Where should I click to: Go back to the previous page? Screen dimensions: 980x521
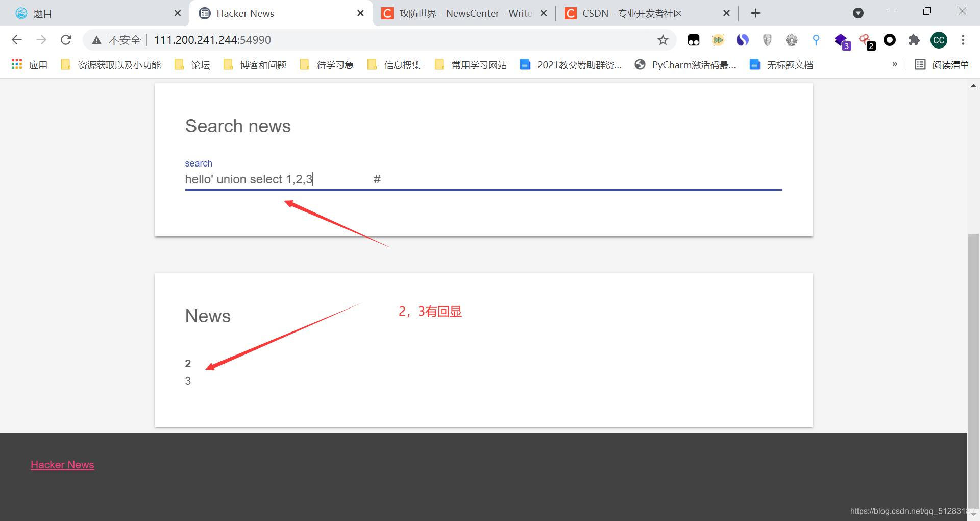click(17, 40)
